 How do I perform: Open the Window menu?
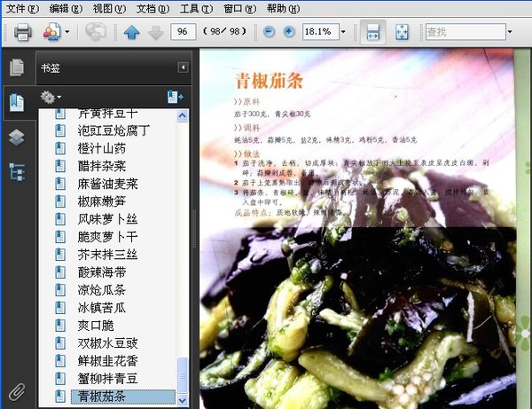coord(240,9)
